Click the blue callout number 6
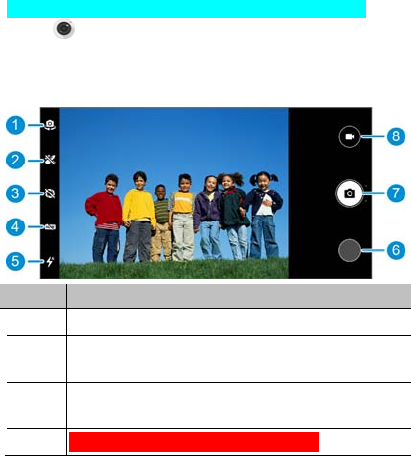The height and width of the screenshot is (456, 411). [396, 250]
